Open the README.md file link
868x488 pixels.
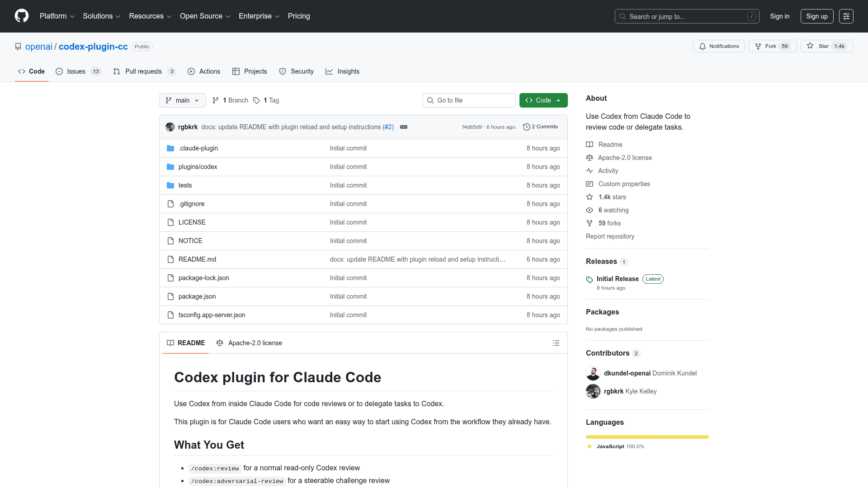[x=197, y=259]
